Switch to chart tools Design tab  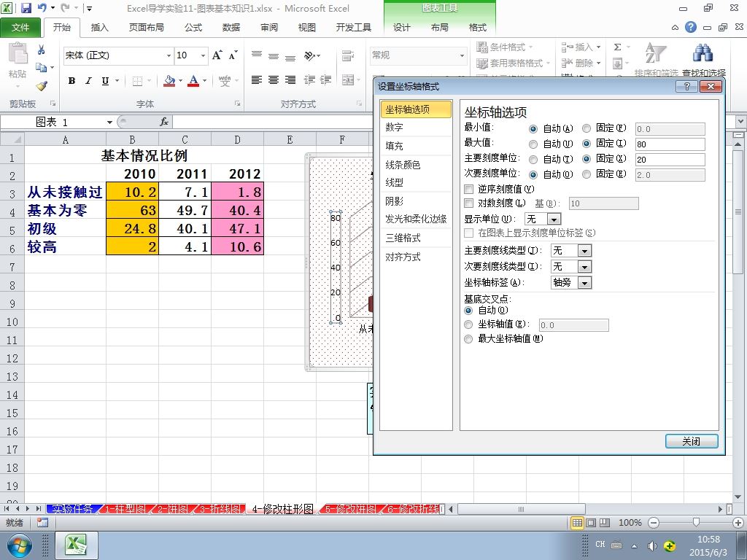tap(402, 28)
